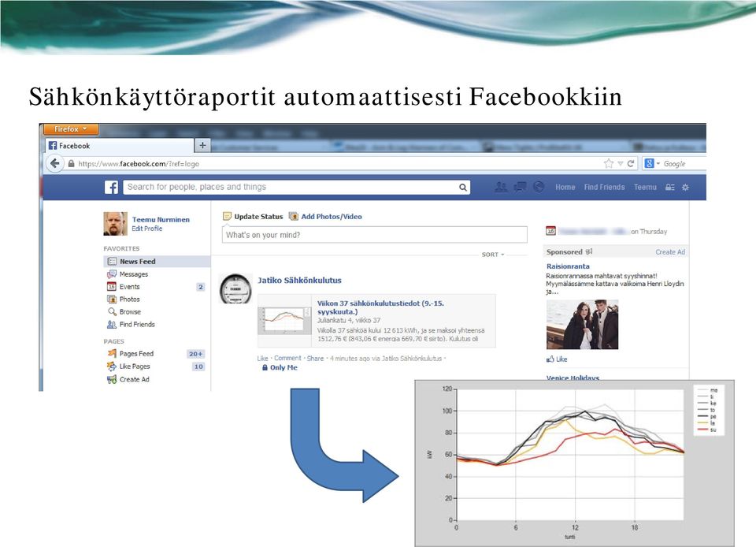Open Create Ad in left sidebar
The width and height of the screenshot is (756, 547).
coord(134,379)
